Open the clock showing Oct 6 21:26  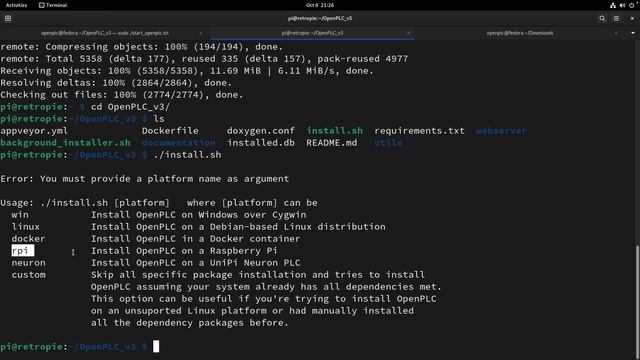pyautogui.click(x=320, y=5)
